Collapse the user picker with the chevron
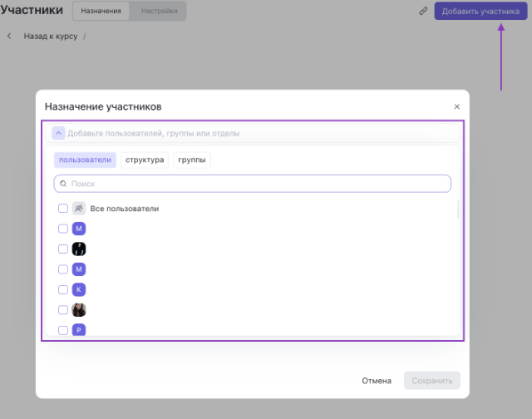 pyautogui.click(x=58, y=133)
